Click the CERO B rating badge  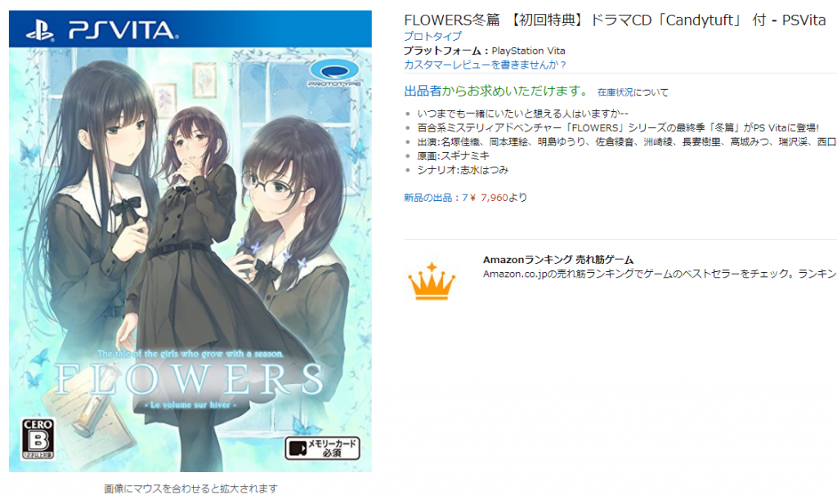[38, 439]
